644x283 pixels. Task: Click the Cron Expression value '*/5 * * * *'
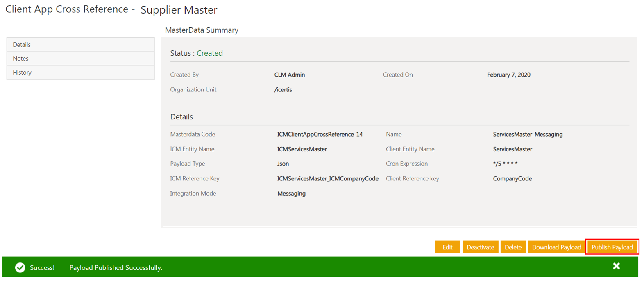pos(505,164)
